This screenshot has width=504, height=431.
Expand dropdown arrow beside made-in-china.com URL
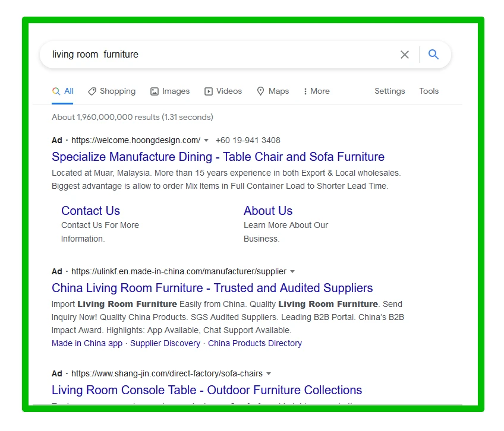tap(292, 272)
